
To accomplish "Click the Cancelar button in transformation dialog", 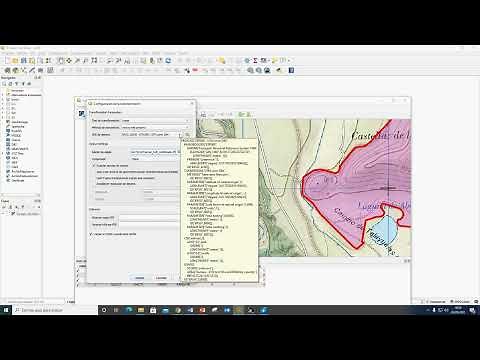I will [161, 278].
